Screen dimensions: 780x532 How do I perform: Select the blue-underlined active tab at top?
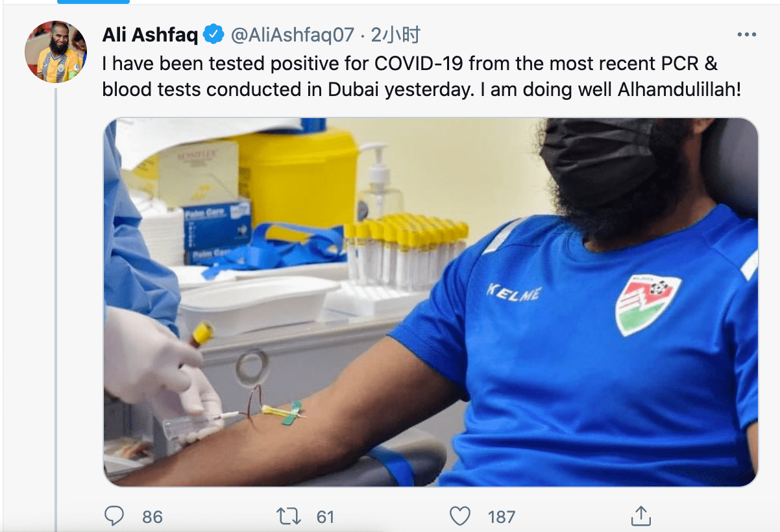tap(93, 2)
